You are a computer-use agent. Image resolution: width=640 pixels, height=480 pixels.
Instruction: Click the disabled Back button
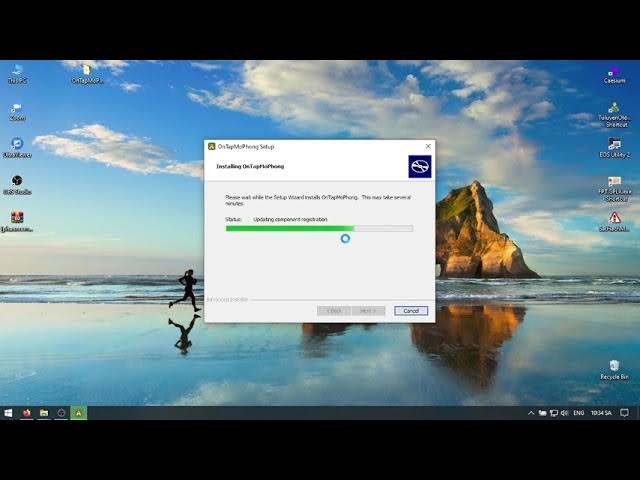333,311
